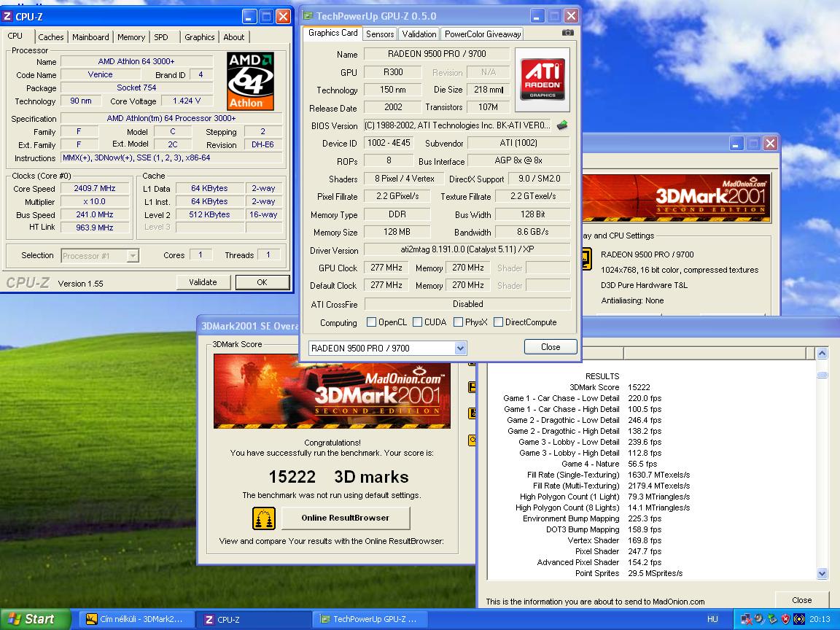
Task: Click the GPU Clock 277 MHz field
Action: pyautogui.click(x=386, y=268)
